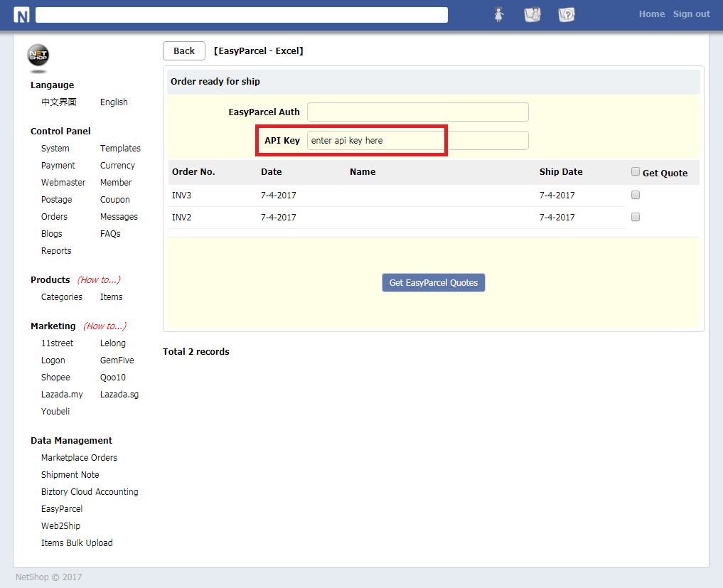Screen dimensions: 723x588
Task: Switch language to 中文界面
Action: [x=58, y=102]
